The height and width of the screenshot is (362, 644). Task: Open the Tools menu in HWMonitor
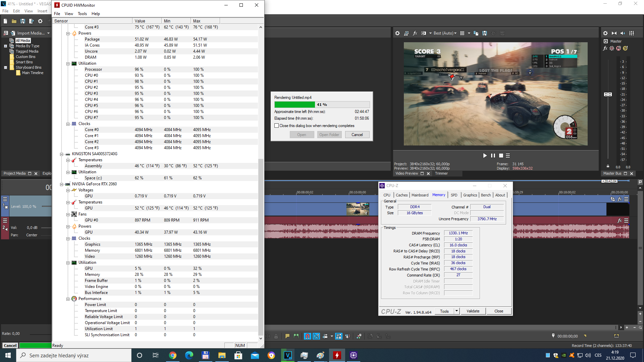click(82, 14)
